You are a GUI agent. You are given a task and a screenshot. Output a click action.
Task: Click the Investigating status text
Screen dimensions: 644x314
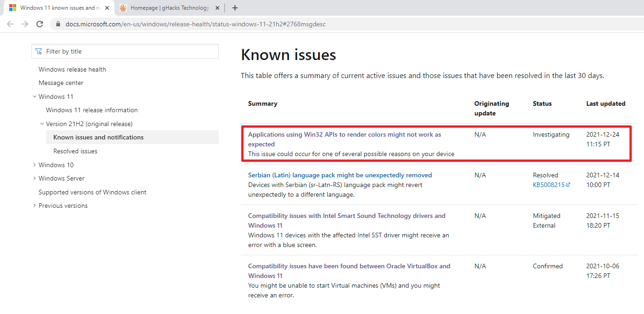(551, 134)
